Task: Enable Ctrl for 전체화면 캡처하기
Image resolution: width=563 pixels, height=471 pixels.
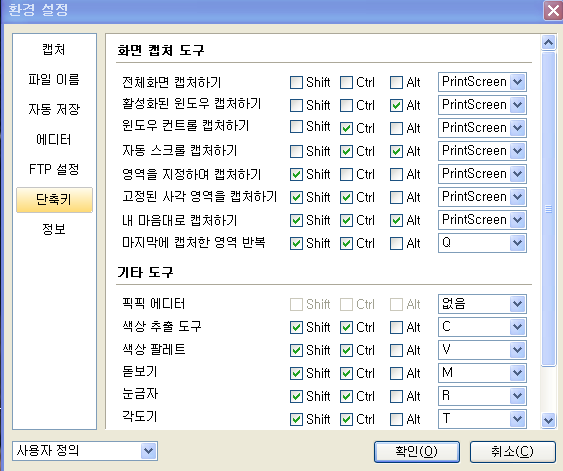Action: [x=346, y=83]
